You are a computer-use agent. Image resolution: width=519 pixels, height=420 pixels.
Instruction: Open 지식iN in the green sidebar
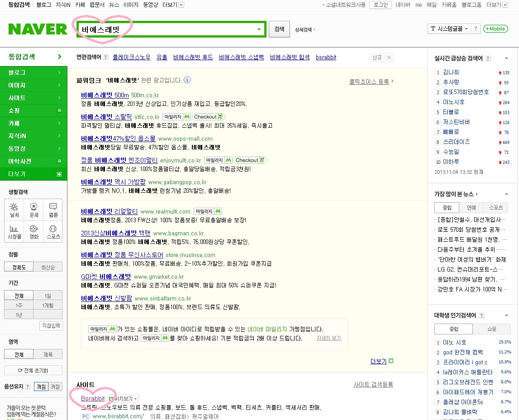[x=33, y=136]
